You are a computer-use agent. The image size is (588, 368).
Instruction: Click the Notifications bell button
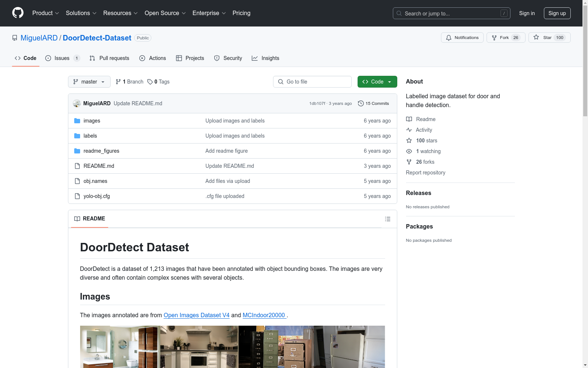462,38
